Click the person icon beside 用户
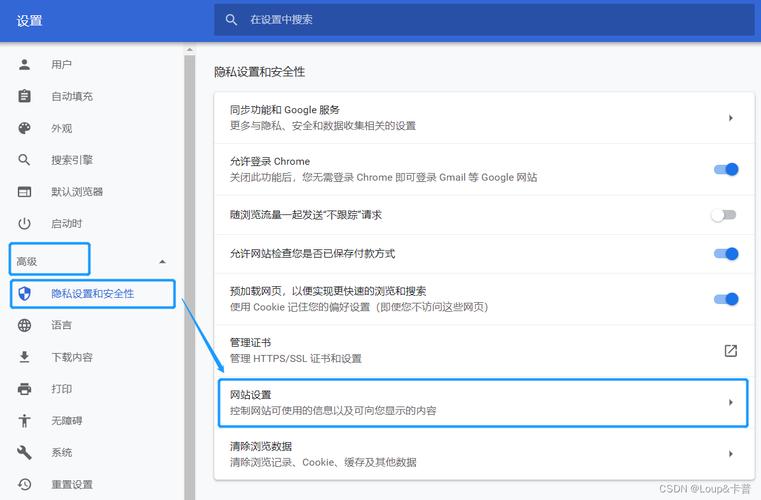This screenshot has width=761, height=500. click(24, 65)
